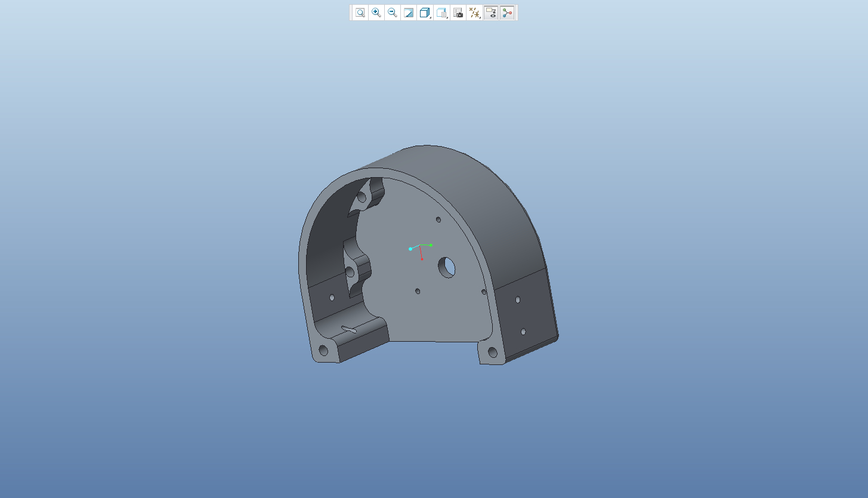Toggle the Spin Center display

(x=507, y=13)
